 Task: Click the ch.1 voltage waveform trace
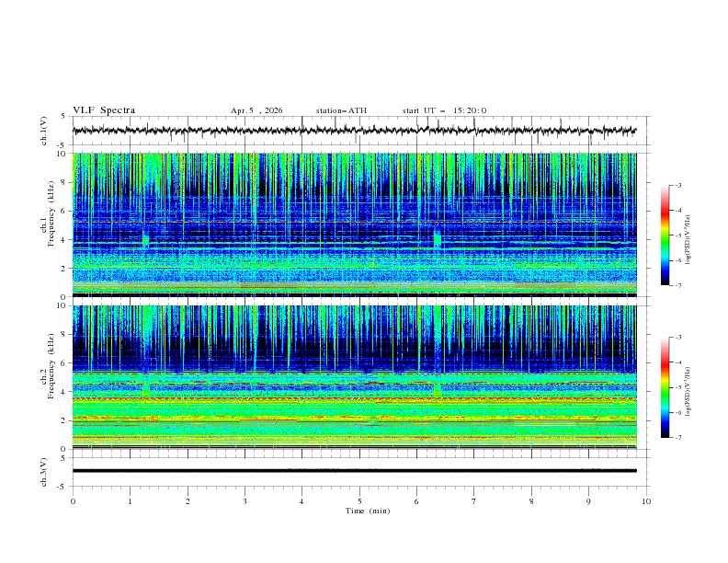(x=354, y=131)
